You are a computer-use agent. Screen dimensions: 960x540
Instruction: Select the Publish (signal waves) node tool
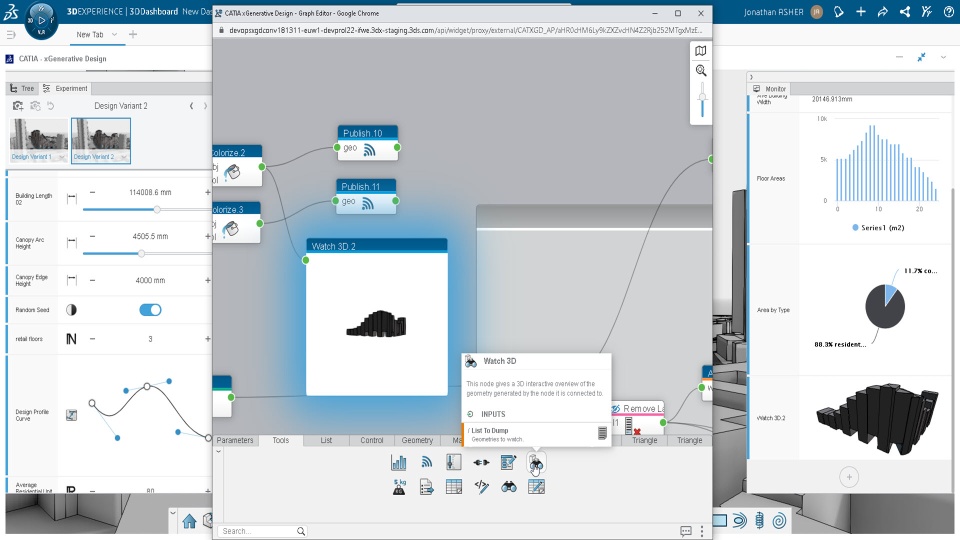click(x=427, y=463)
